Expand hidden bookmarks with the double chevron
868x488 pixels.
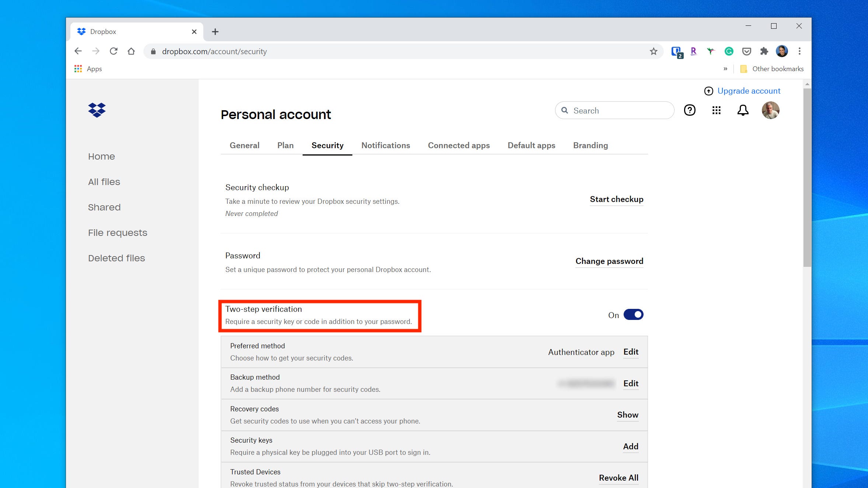725,69
